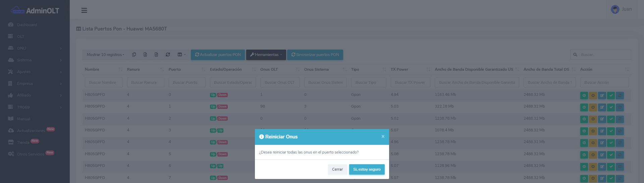Click the yellow power icon for port 1
Viewport: 644px width, 183px height.
(593, 107)
